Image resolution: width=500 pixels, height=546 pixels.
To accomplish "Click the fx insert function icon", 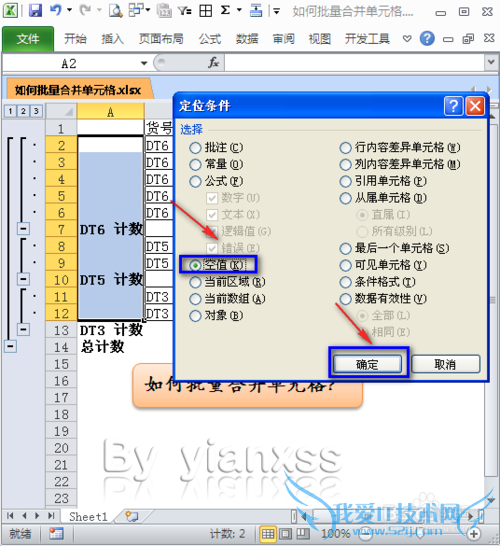I will tap(213, 63).
